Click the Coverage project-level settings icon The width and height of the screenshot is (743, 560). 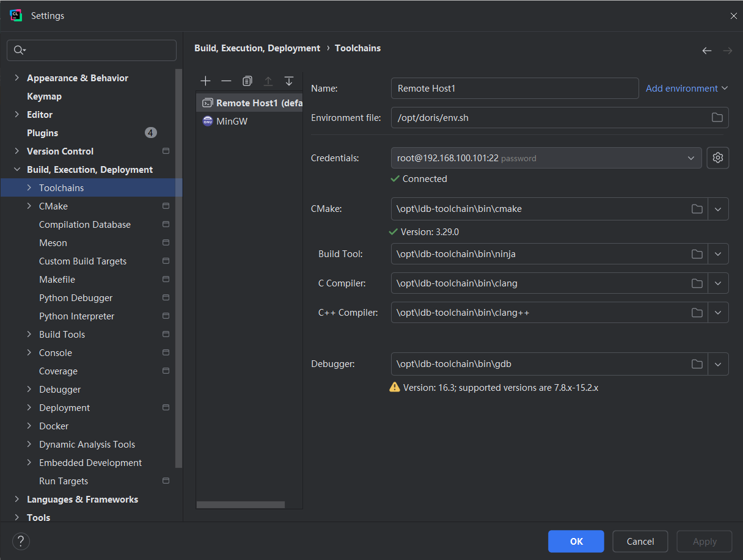pos(166,371)
